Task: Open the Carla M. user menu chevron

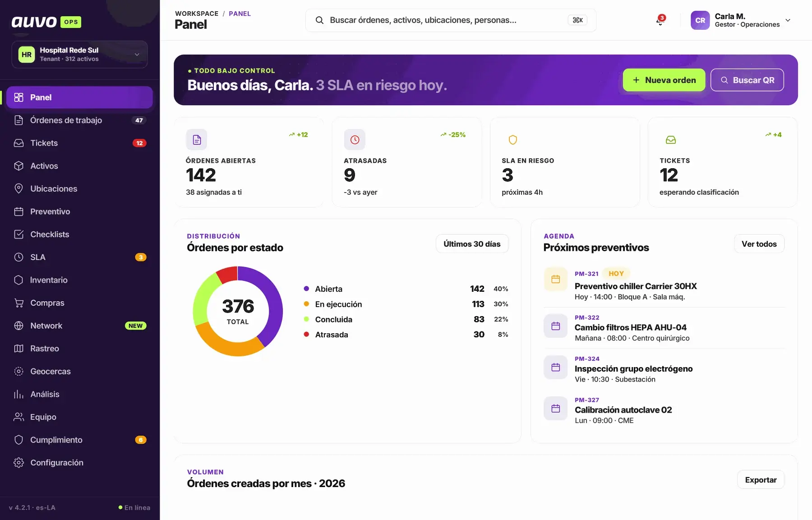Action: (788, 20)
